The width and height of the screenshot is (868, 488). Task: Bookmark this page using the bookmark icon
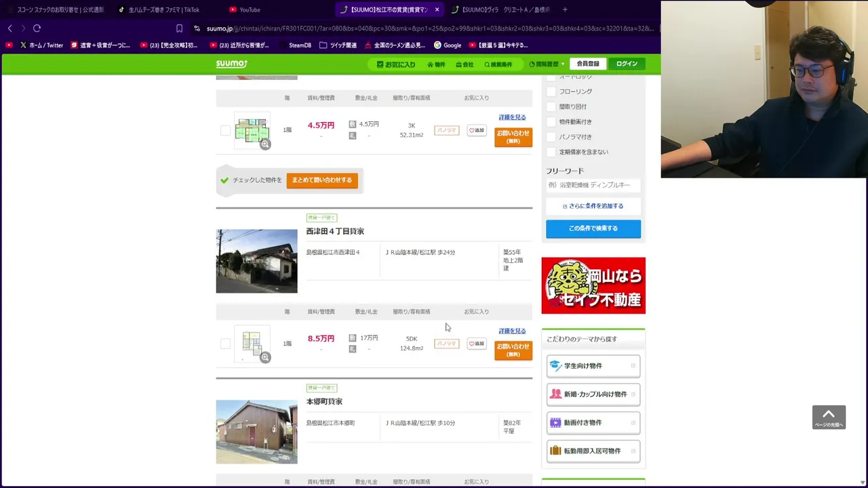179,28
